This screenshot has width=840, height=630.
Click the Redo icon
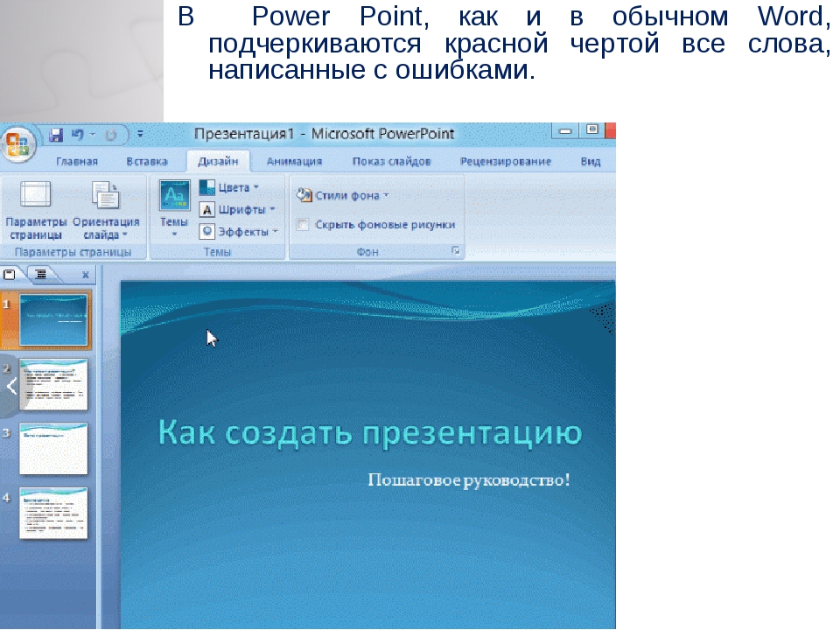pyautogui.click(x=111, y=135)
